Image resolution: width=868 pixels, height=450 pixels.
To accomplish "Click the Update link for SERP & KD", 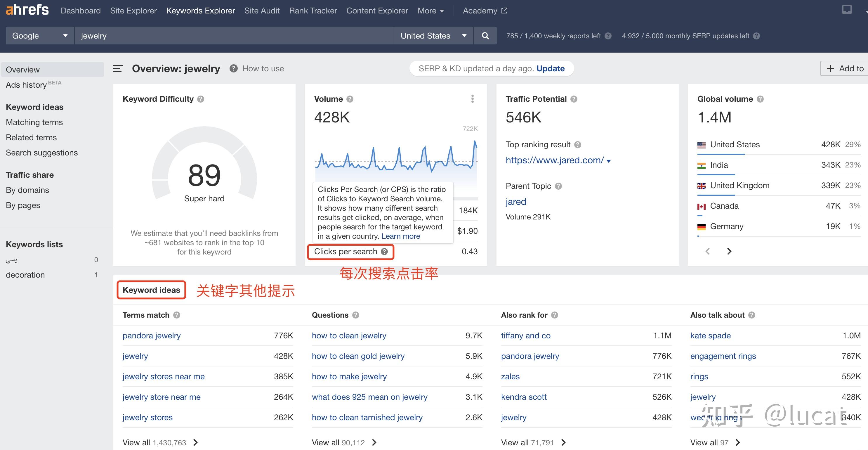I will [550, 68].
